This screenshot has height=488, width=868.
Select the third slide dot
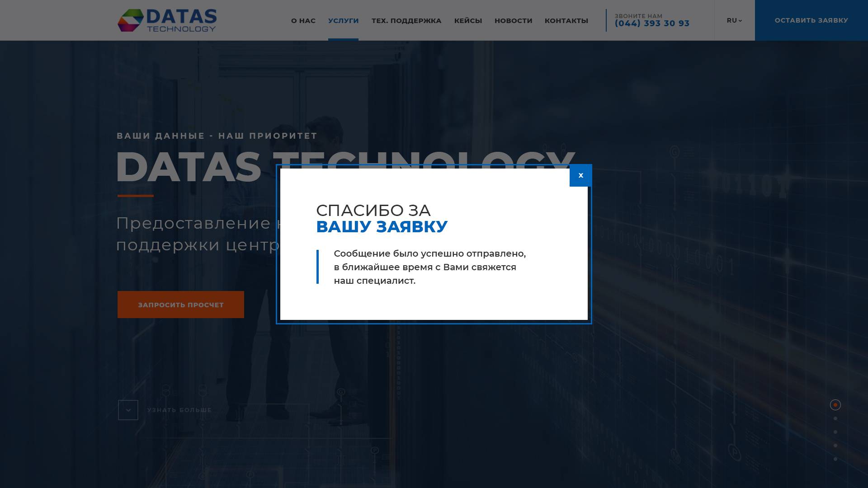click(835, 432)
